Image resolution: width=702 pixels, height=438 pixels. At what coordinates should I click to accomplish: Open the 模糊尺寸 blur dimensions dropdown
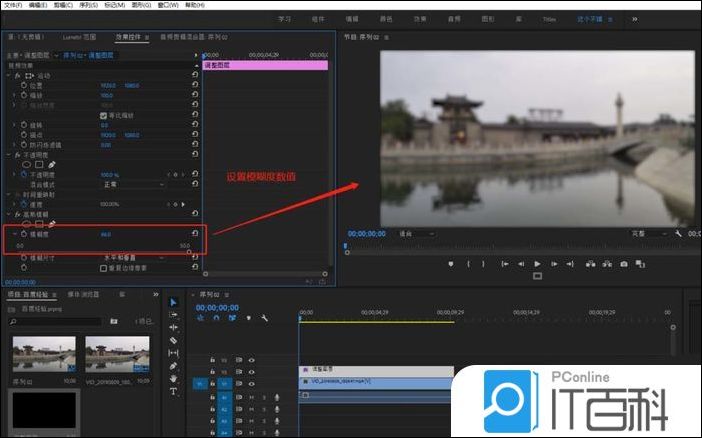pos(125,257)
